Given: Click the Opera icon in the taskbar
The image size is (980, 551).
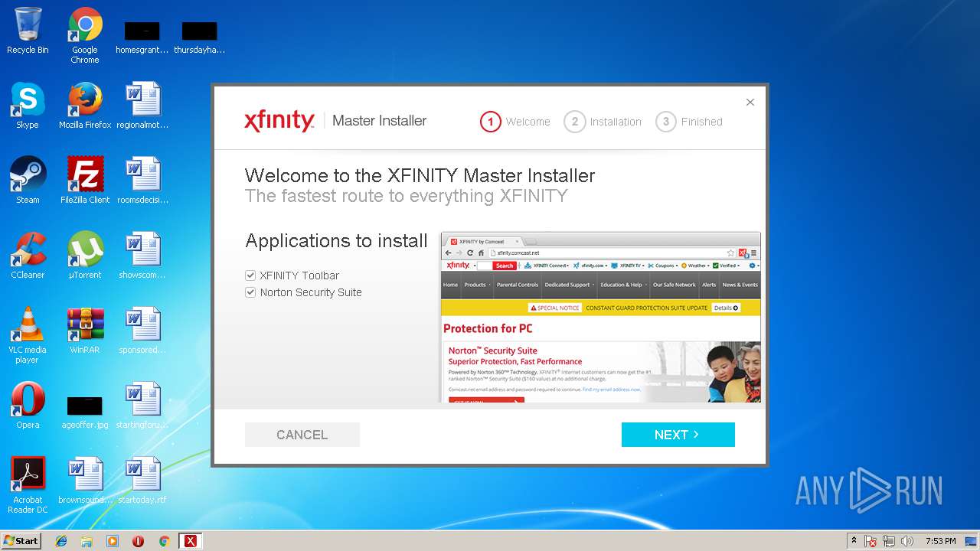Looking at the screenshot, I should tap(139, 541).
